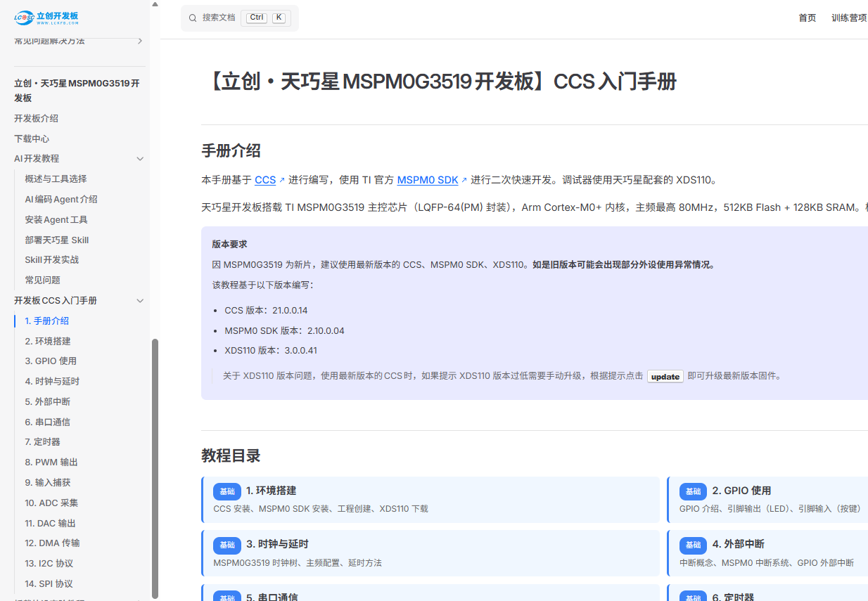Viewport: 868px width, 601px height.
Task: Click the update button label
Action: coord(665,377)
